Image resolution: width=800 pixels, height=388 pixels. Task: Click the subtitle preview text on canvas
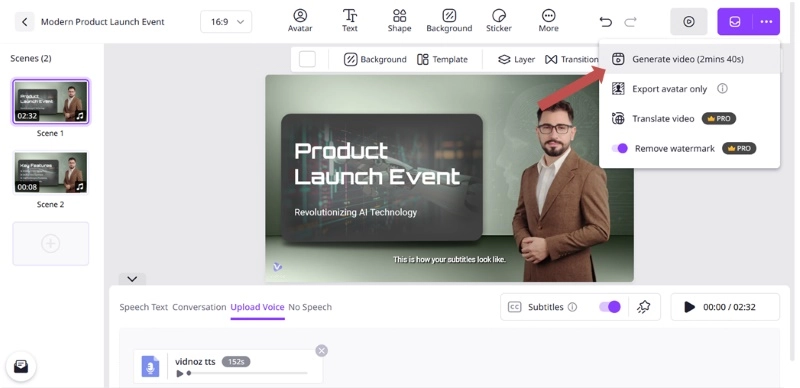click(449, 259)
